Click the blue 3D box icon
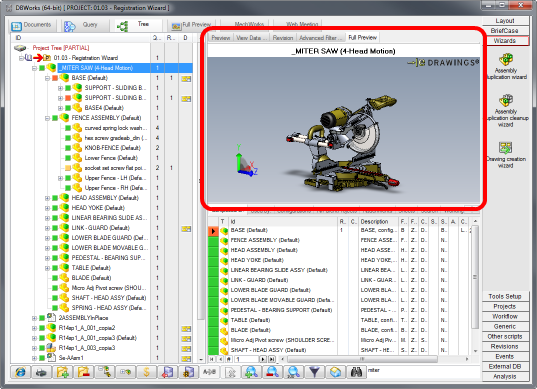The width and height of the screenshot is (537, 389). (x=335, y=372)
